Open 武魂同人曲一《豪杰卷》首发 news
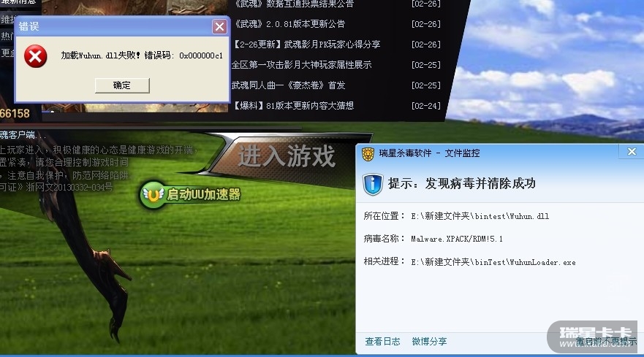The image size is (644, 357). [x=288, y=85]
